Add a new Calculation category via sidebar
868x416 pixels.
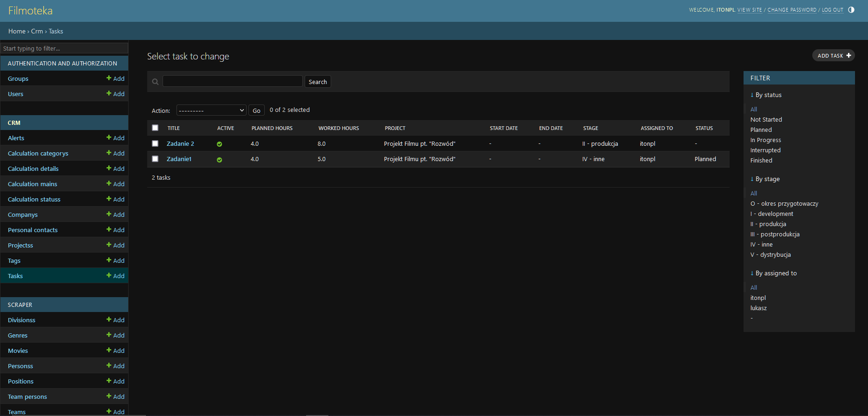[x=115, y=153]
